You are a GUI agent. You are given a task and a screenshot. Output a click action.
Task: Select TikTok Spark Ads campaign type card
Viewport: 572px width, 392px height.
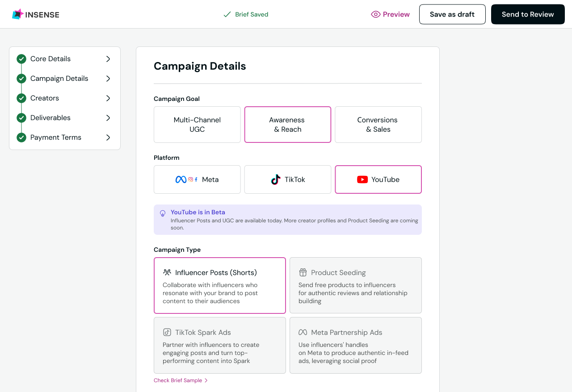pyautogui.click(x=220, y=345)
